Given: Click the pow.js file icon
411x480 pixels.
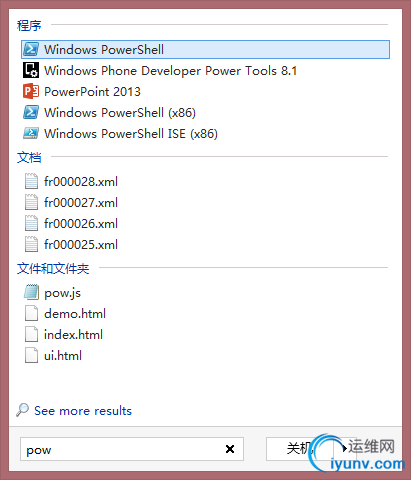Looking at the screenshot, I should [x=32, y=292].
